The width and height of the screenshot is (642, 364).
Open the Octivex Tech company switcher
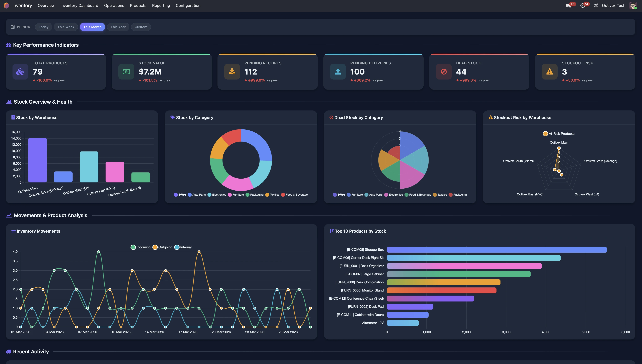pyautogui.click(x=614, y=5)
